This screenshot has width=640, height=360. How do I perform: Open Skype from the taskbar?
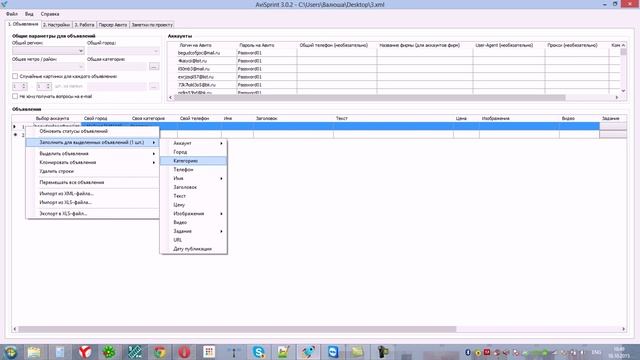[x=258, y=352]
